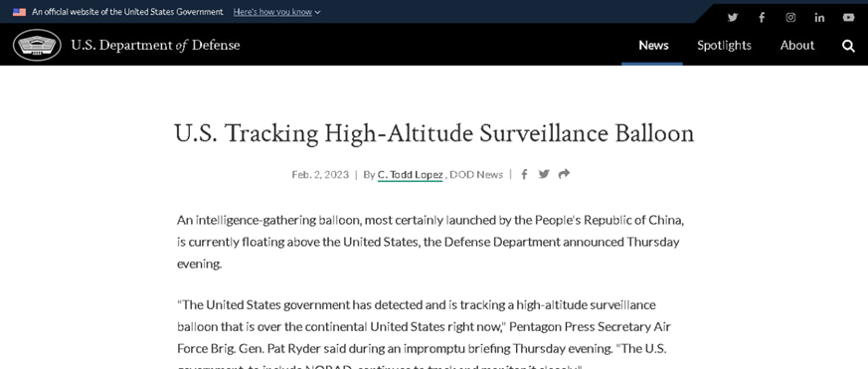Open the YouTube icon in top bar
868x369 pixels.
[848, 17]
